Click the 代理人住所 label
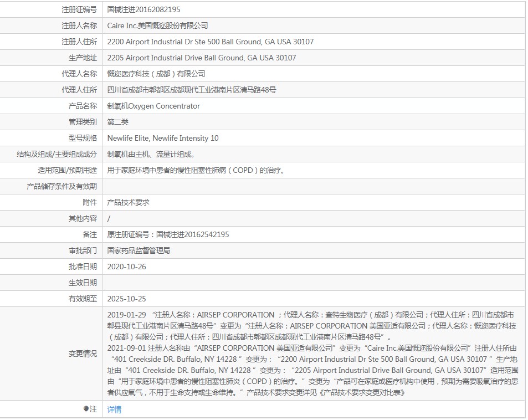 (x=79, y=90)
